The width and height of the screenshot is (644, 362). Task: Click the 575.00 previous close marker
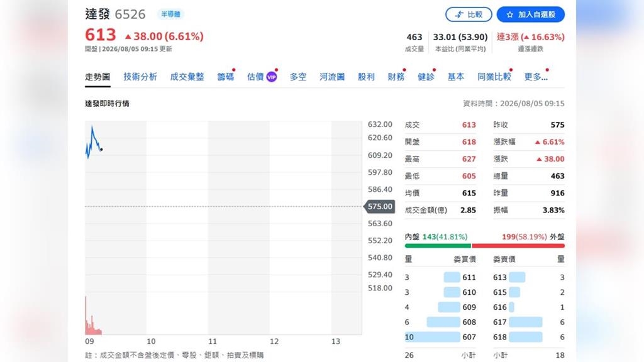pyautogui.click(x=379, y=206)
